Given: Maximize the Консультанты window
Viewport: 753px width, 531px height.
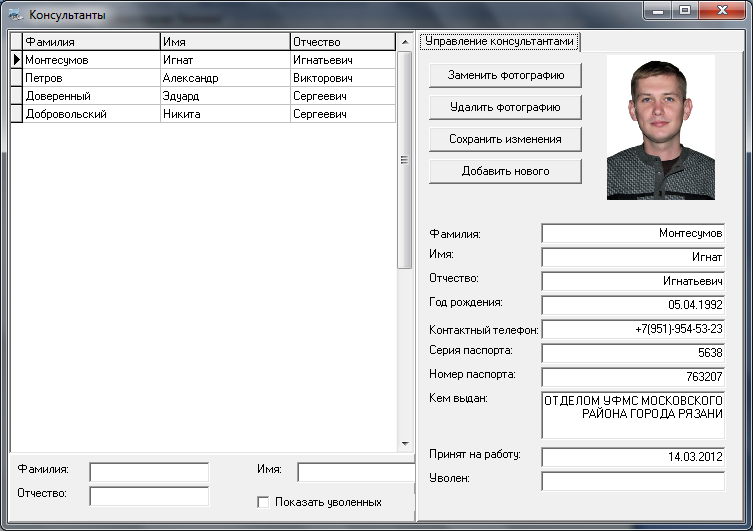Looking at the screenshot, I should tap(685, 11).
